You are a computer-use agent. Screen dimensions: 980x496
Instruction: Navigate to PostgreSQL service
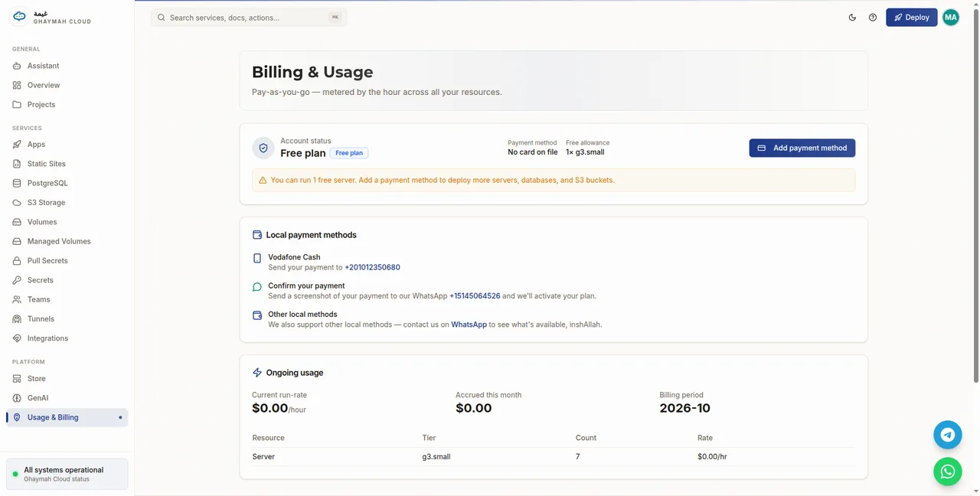click(67, 183)
